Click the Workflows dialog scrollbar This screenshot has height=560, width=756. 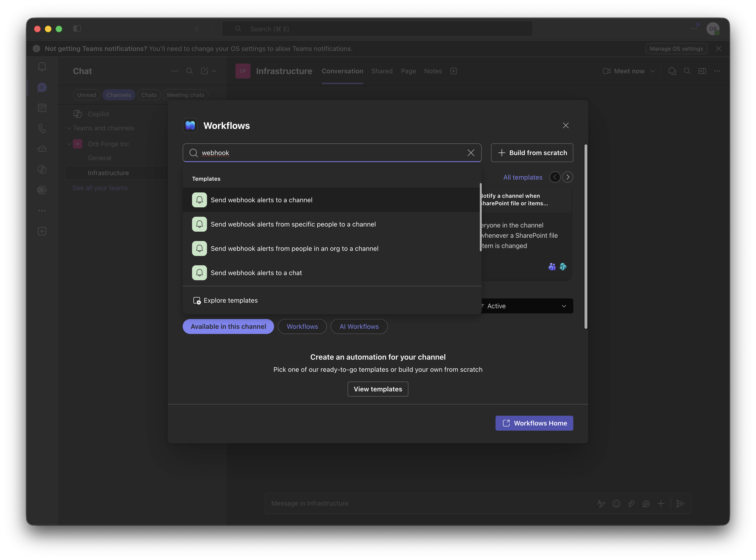(x=586, y=237)
